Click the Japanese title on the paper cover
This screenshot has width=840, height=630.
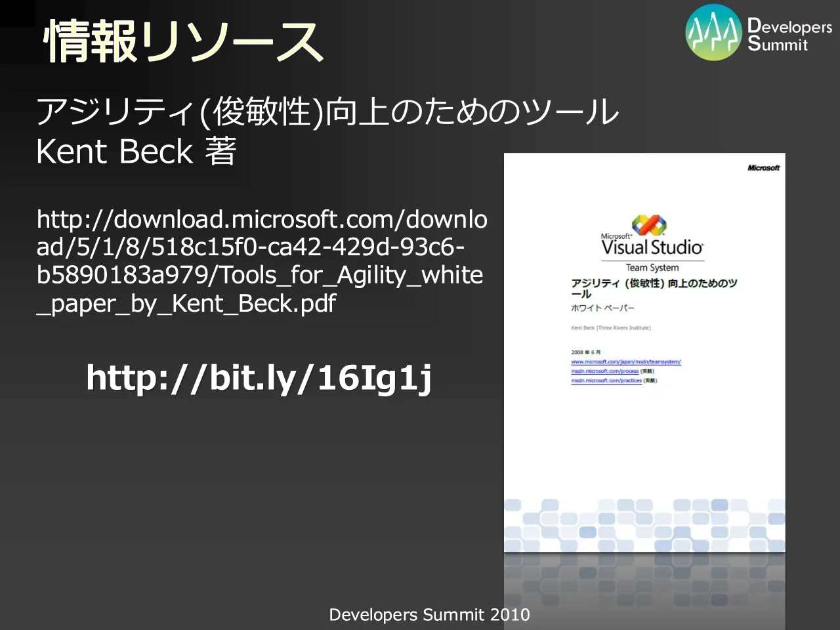point(654,288)
